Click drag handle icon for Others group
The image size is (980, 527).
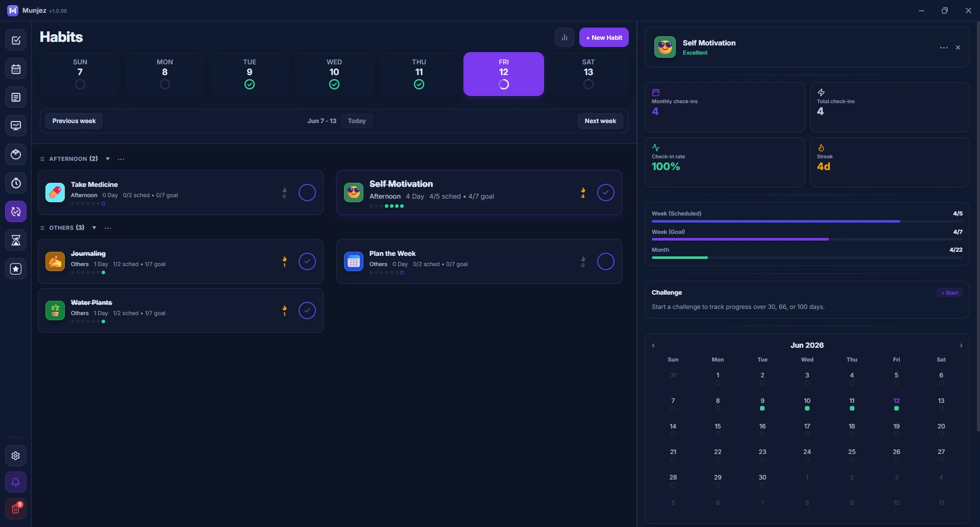(x=42, y=228)
